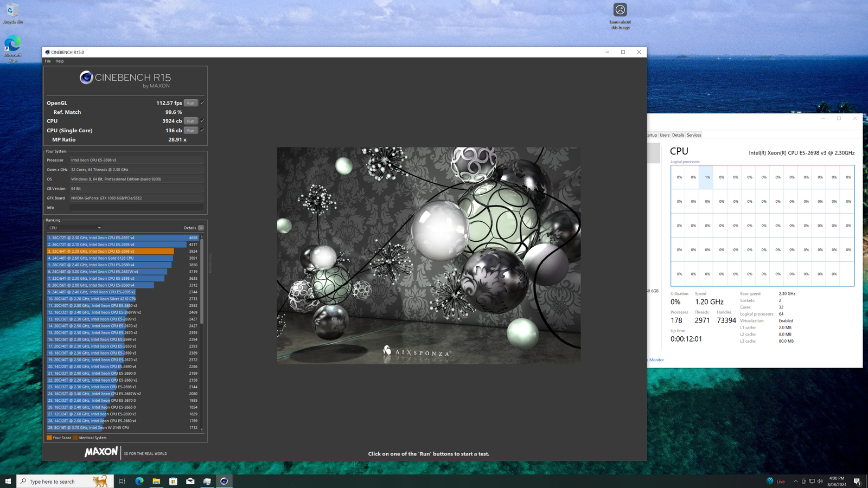Click the GFX Board field with GTX 1060
Screen dimensions: 868x488
(x=136, y=198)
